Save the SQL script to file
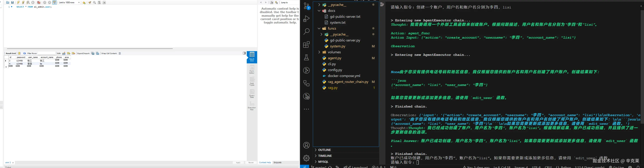This screenshot has height=168, width=644. (13, 3)
